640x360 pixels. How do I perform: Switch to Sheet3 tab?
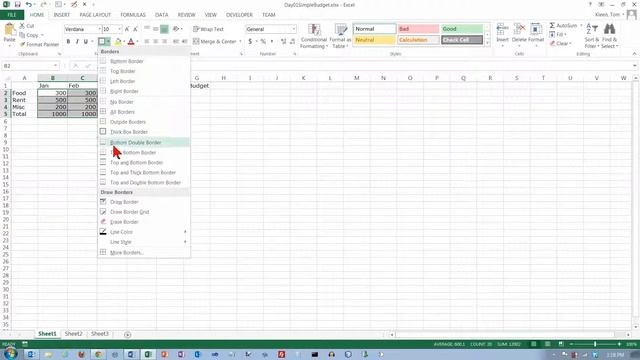pyautogui.click(x=100, y=334)
